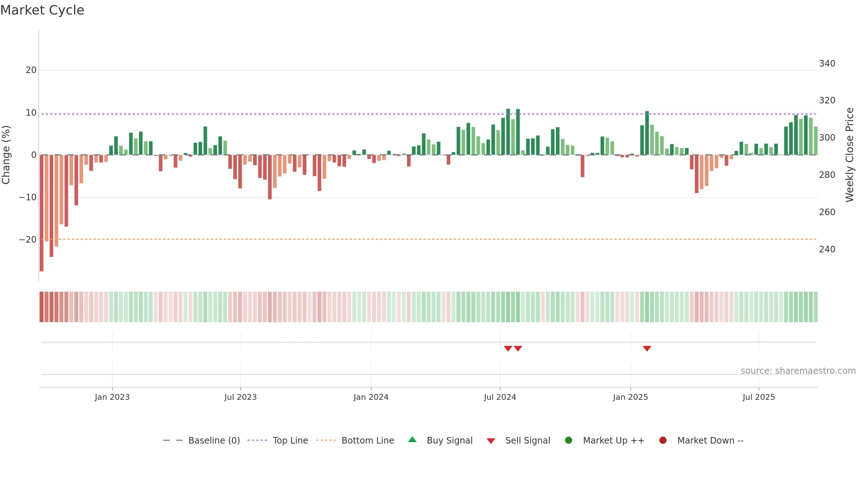This screenshot has height=488, width=868.
Task: Toggle the Sell Signal legend entry
Action: point(518,440)
